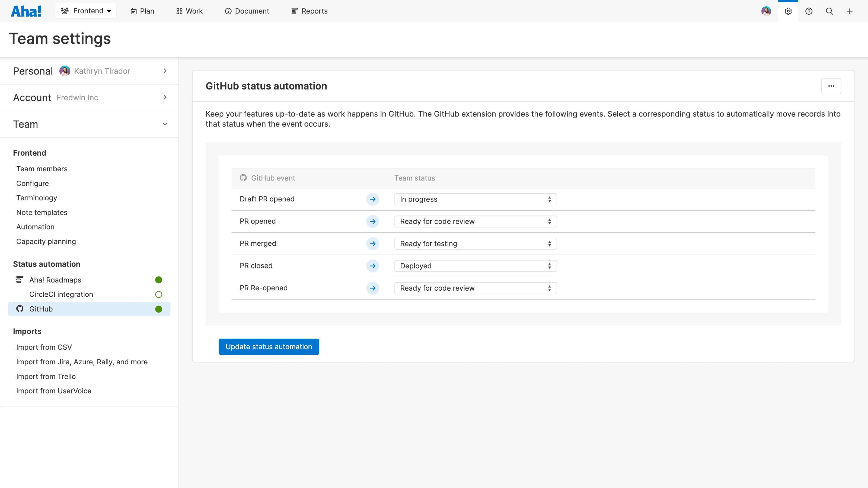Open the Reports menu

pos(309,11)
